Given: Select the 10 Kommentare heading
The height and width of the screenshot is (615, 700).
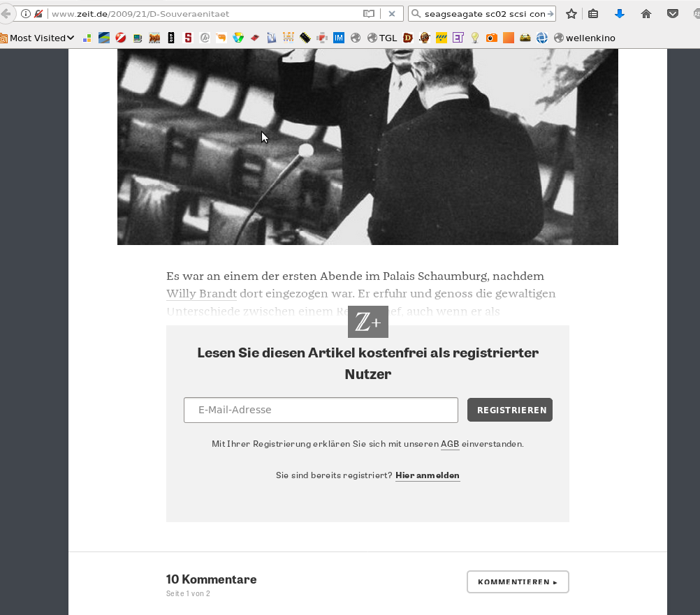Looking at the screenshot, I should tap(212, 579).
